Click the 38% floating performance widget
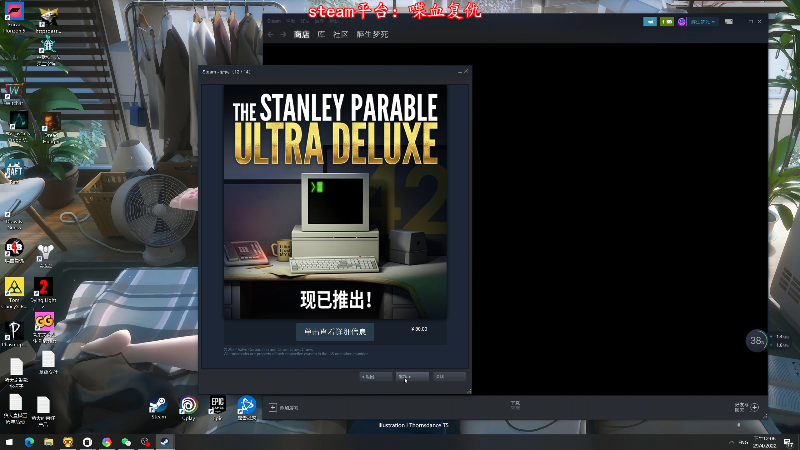 pos(756,340)
